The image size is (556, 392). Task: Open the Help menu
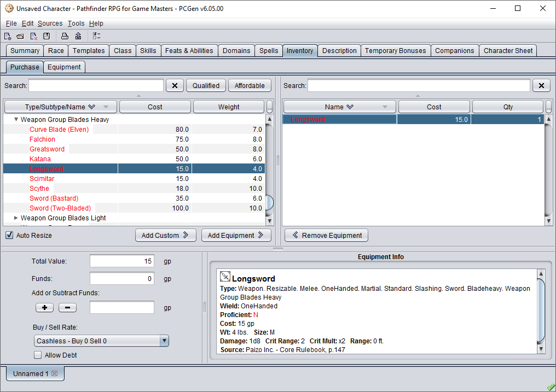[96, 24]
